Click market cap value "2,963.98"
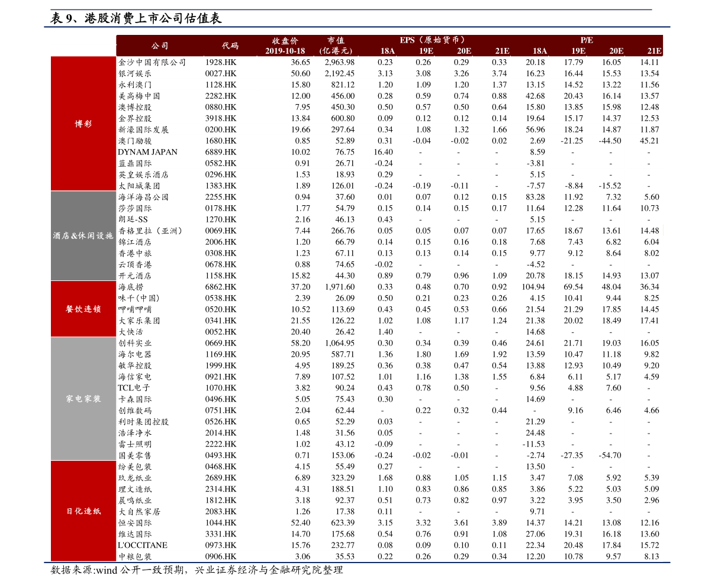The height and width of the screenshot is (588, 705). [339, 63]
